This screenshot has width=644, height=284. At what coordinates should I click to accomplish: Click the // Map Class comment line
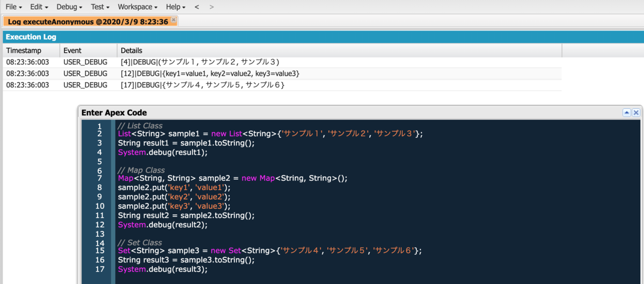(141, 170)
